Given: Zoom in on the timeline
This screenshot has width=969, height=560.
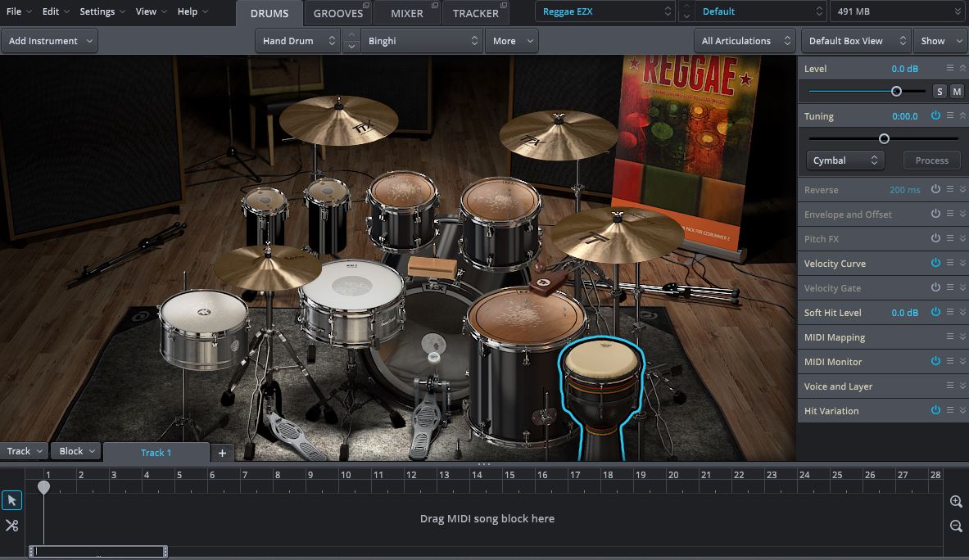Looking at the screenshot, I should [956, 501].
